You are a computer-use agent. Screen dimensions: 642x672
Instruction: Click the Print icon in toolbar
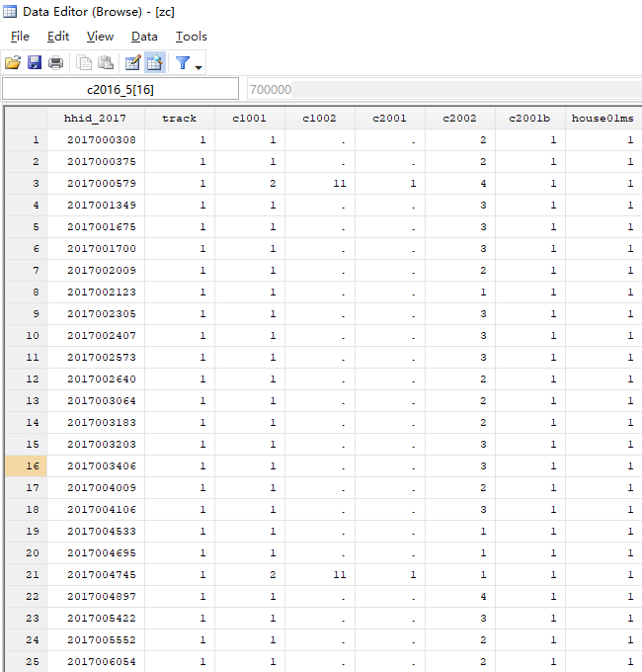tap(56, 63)
